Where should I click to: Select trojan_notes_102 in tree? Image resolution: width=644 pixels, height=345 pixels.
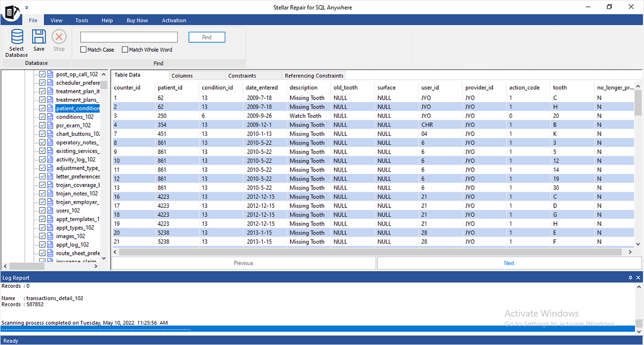pyautogui.click(x=77, y=193)
